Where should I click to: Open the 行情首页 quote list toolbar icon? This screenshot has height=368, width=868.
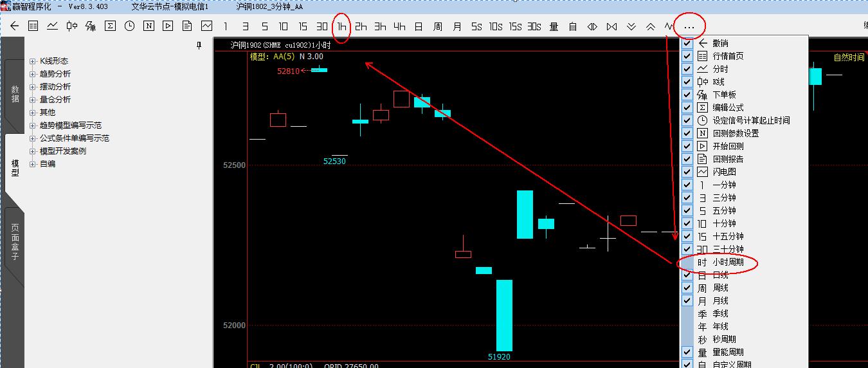33,26
